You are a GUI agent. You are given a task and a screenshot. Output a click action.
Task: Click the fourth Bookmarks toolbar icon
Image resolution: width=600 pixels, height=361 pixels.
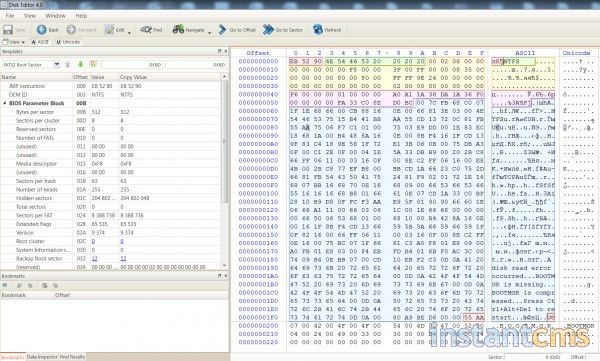[x=44, y=286]
